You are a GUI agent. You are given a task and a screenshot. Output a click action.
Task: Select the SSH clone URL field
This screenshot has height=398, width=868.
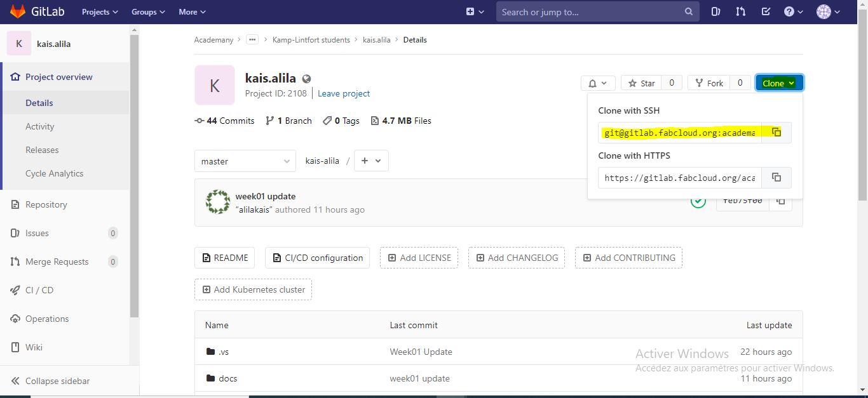pyautogui.click(x=680, y=133)
